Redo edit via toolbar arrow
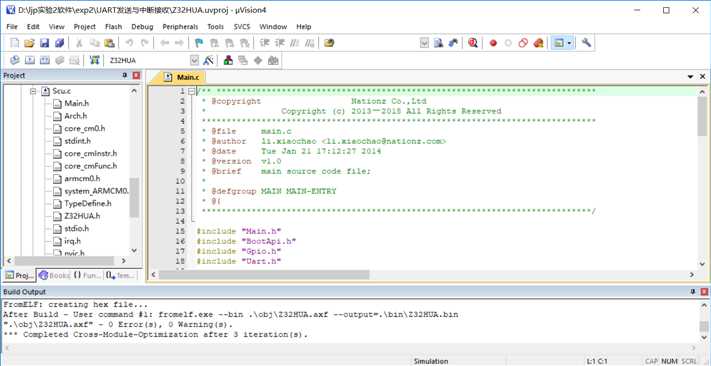 (145, 43)
